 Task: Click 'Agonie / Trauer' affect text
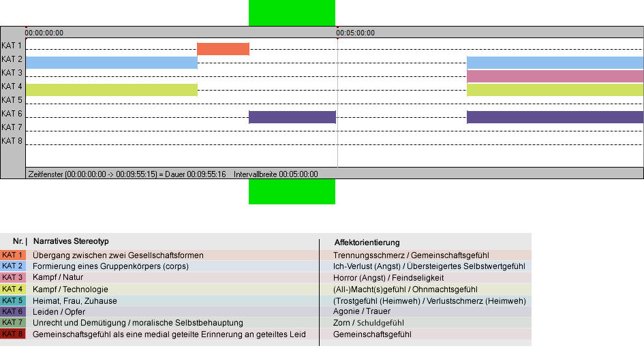pos(362,311)
